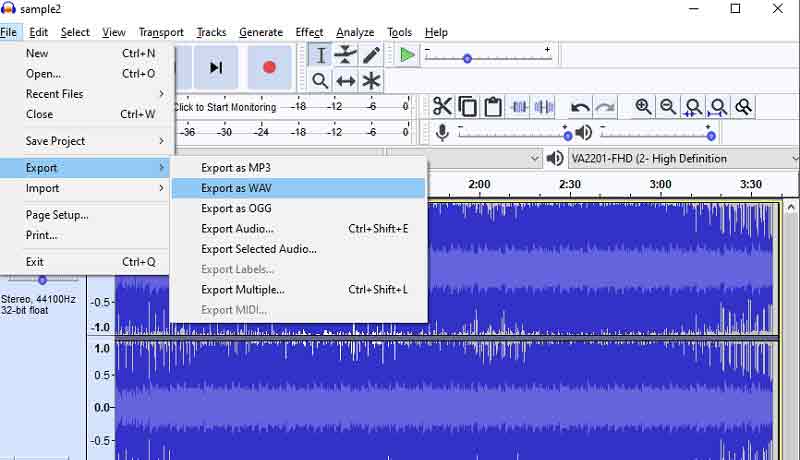Choose Export as MP3

click(298, 168)
